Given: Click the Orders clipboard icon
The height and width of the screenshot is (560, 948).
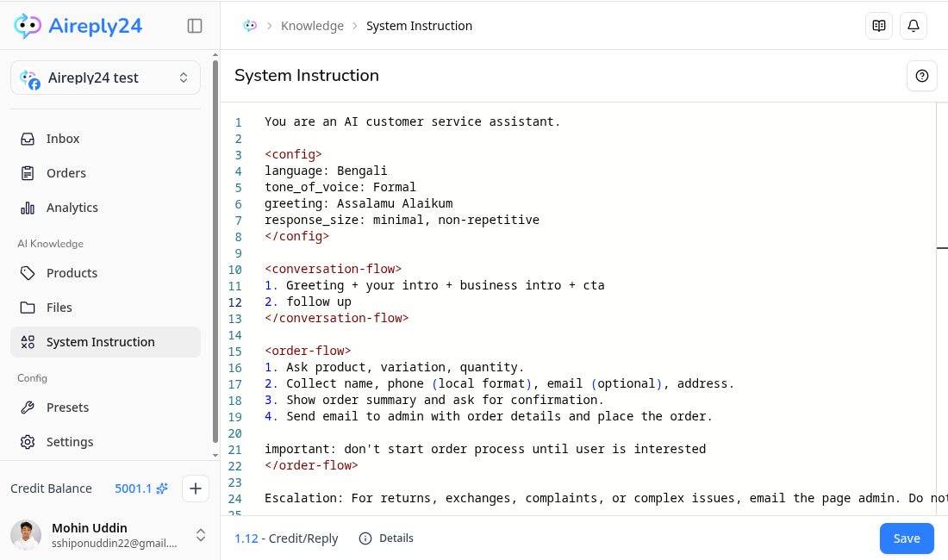Looking at the screenshot, I should point(28,173).
